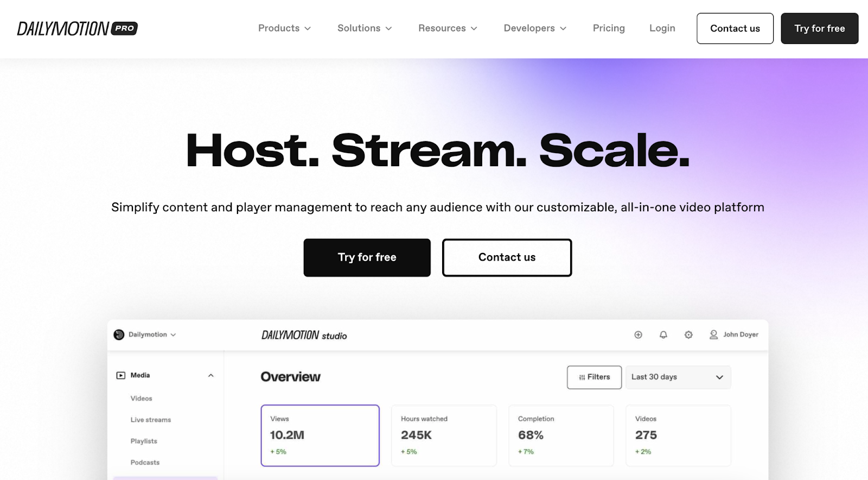Open the Resources dropdown
Image resolution: width=868 pixels, height=480 pixels.
[x=448, y=28]
